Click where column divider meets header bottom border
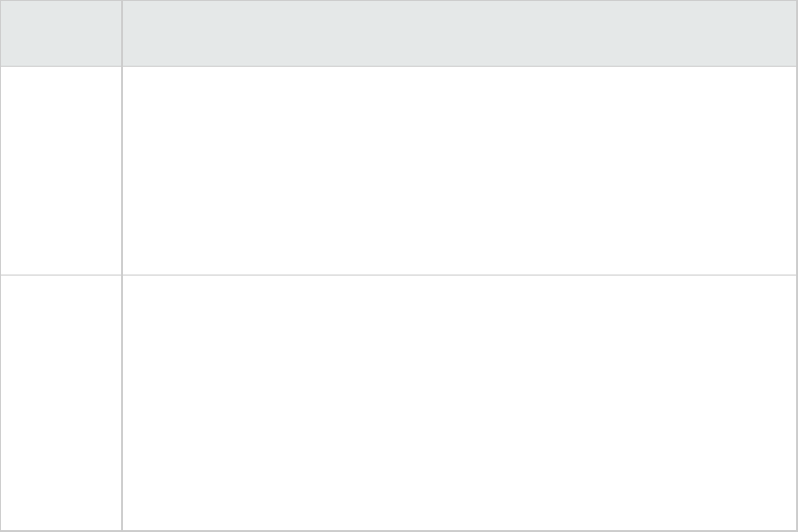 tap(122, 66)
